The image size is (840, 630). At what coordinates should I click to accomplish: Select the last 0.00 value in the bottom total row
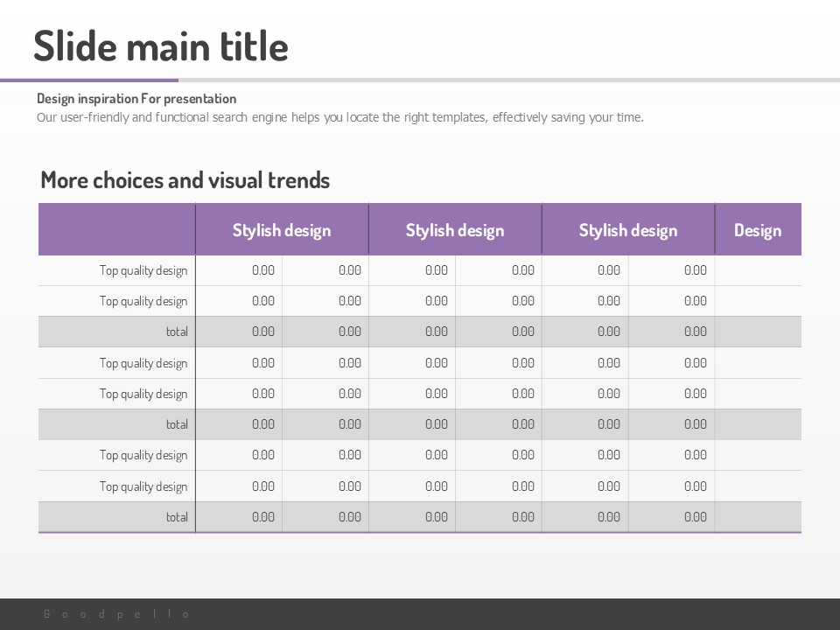click(x=695, y=517)
